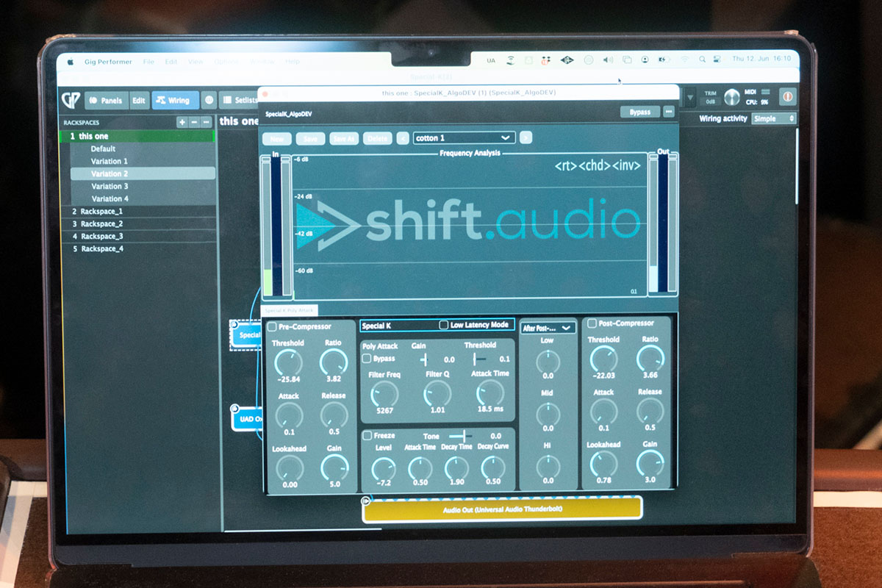This screenshot has width=882, height=588.
Task: Open the macOS Apple menu
Action: 71,62
